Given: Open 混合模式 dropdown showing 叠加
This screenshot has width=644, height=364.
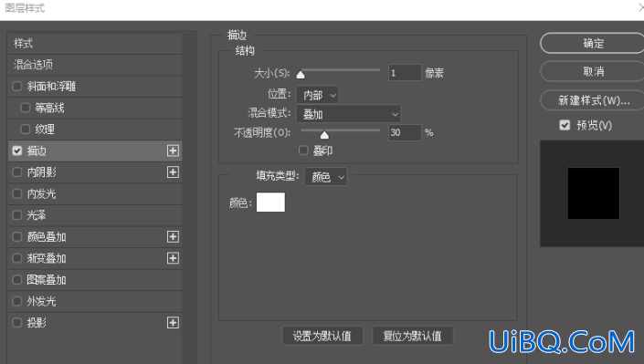Looking at the screenshot, I should coord(348,114).
